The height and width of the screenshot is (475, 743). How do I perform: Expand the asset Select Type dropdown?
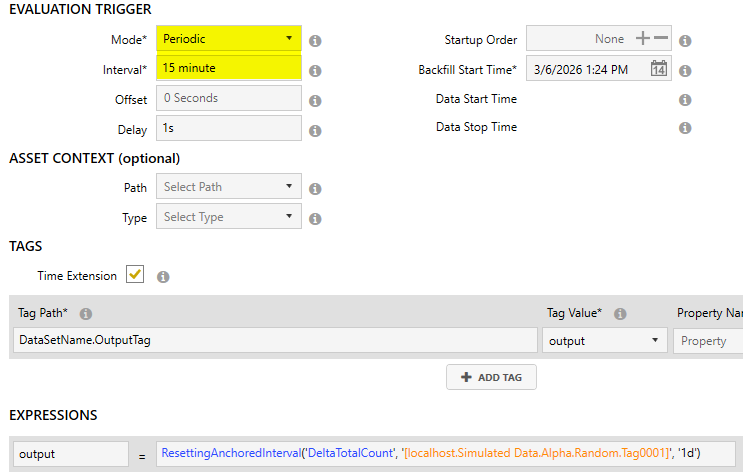(228, 216)
